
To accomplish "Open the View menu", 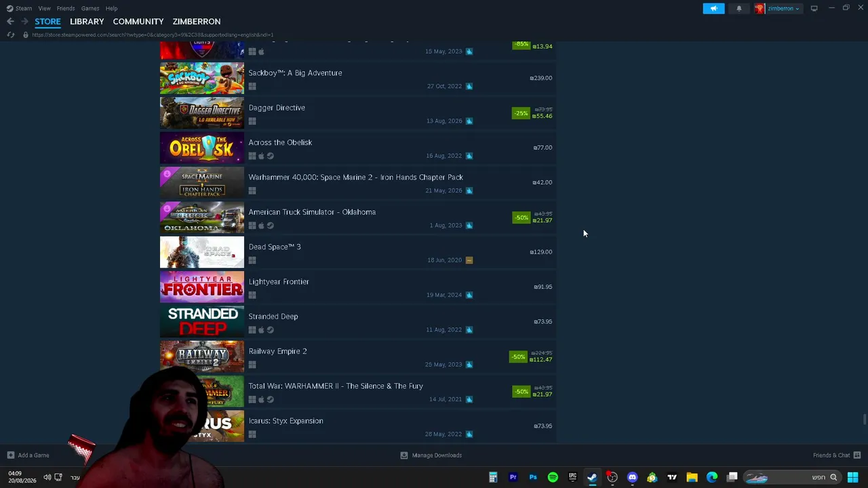I will pos(44,8).
